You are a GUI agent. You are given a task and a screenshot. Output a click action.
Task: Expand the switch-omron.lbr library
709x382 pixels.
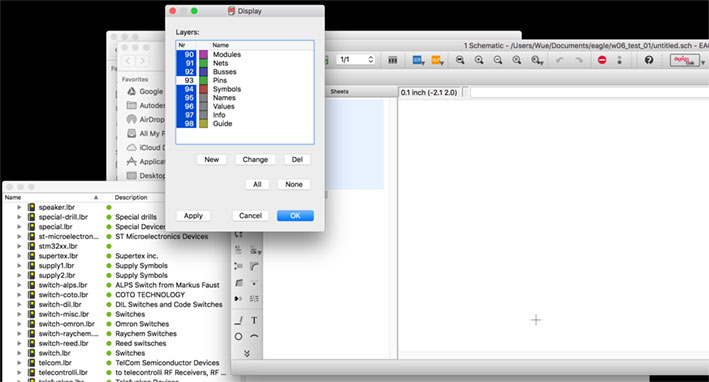(x=19, y=324)
